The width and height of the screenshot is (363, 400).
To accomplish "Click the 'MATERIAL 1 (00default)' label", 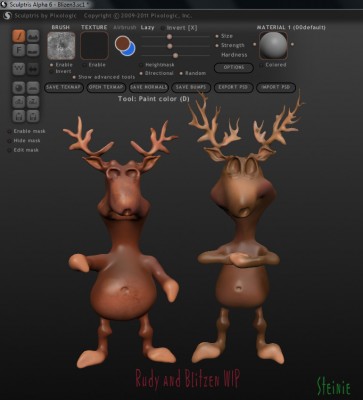I will pyautogui.click(x=291, y=27).
